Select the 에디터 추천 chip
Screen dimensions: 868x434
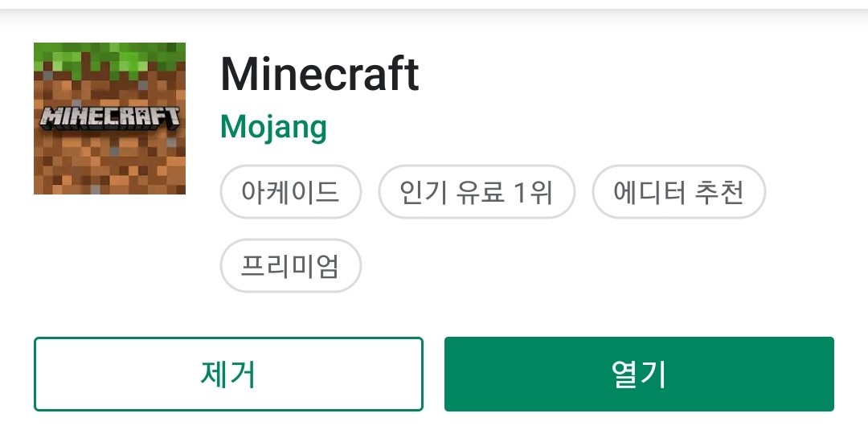(678, 192)
